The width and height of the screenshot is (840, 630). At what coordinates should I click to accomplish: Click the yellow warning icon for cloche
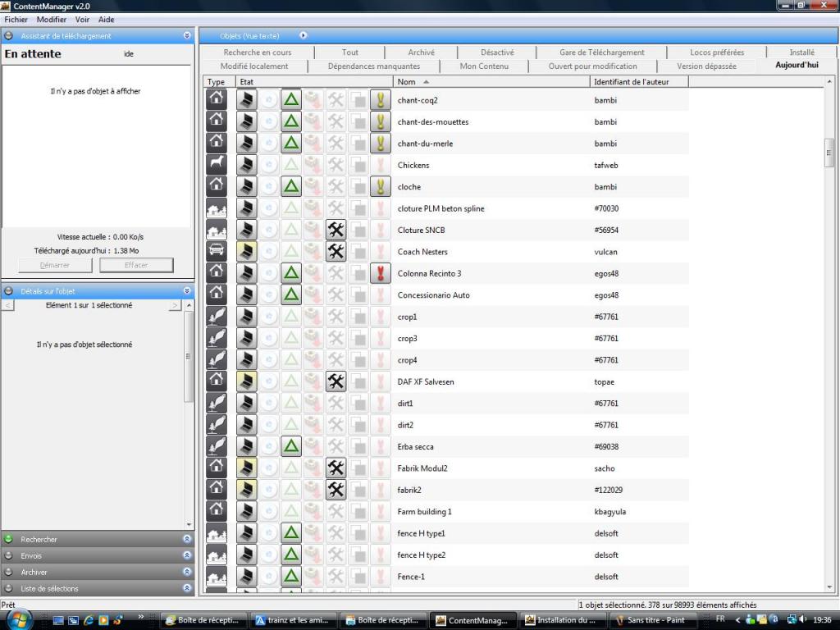click(381, 186)
